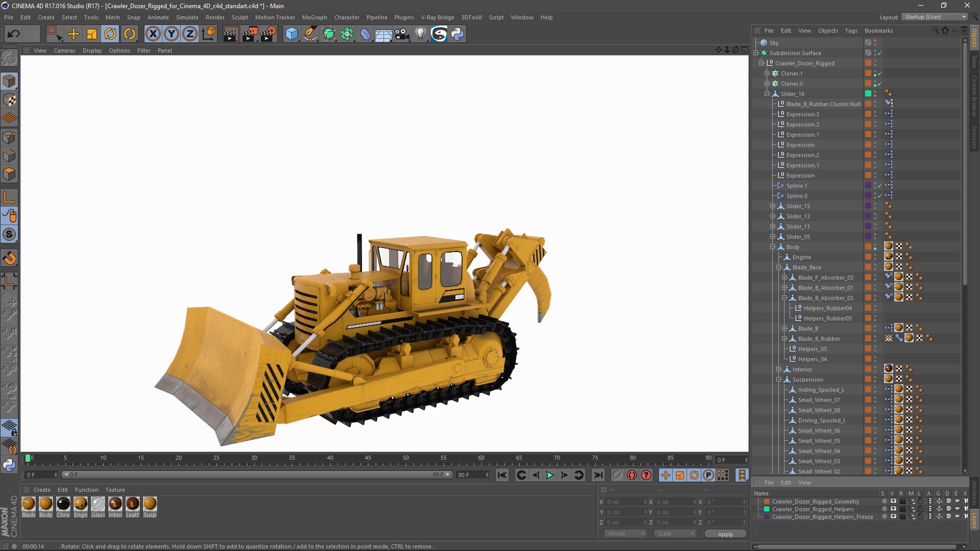Image resolution: width=980 pixels, height=551 pixels.
Task: Click the Coordinate System icon
Action: (208, 34)
